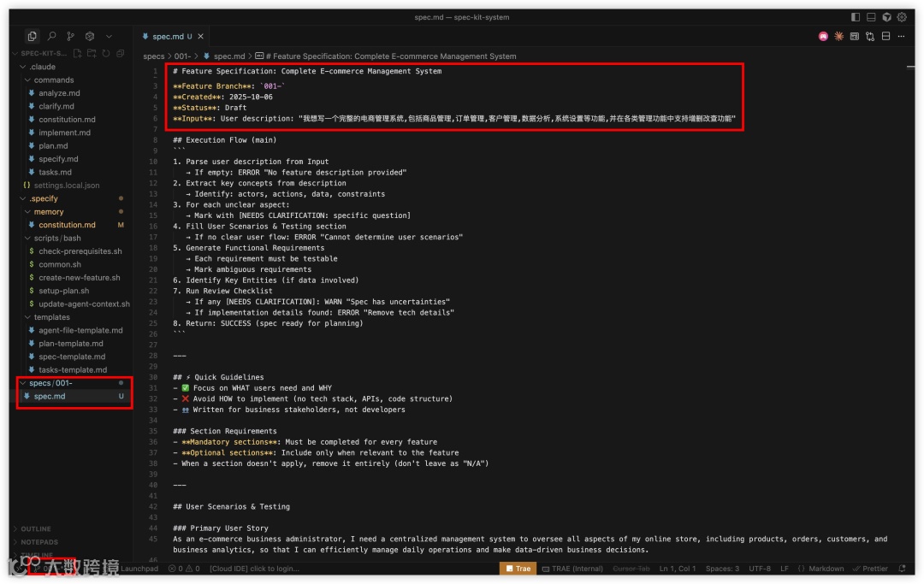Click the orange Claude starburst icon
The width and height of the screenshot is (924, 584).
(838, 37)
